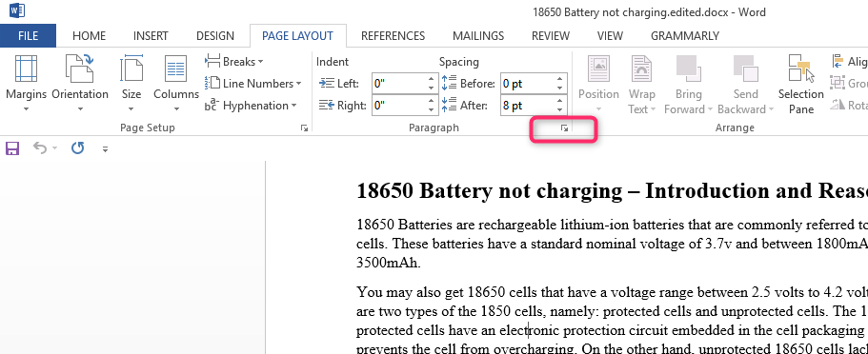This screenshot has width=868, height=354.
Task: Click the Spacing After icon
Action: click(x=449, y=105)
